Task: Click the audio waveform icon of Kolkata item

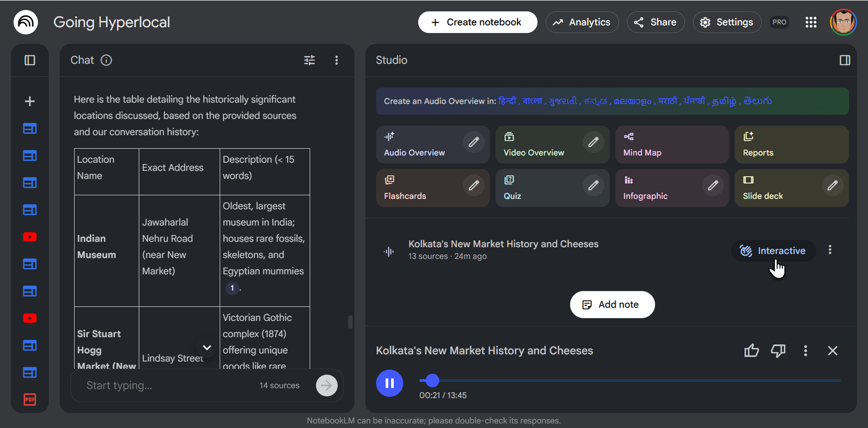Action: click(389, 251)
